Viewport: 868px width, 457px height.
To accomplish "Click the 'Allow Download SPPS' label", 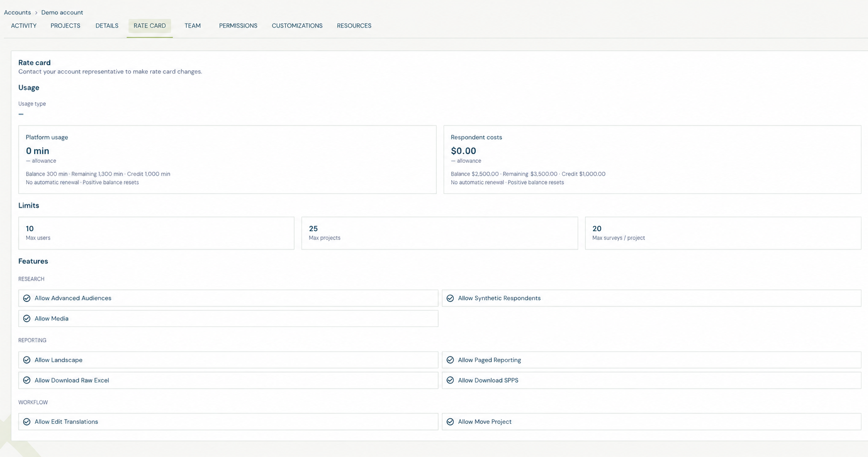I will [488, 380].
